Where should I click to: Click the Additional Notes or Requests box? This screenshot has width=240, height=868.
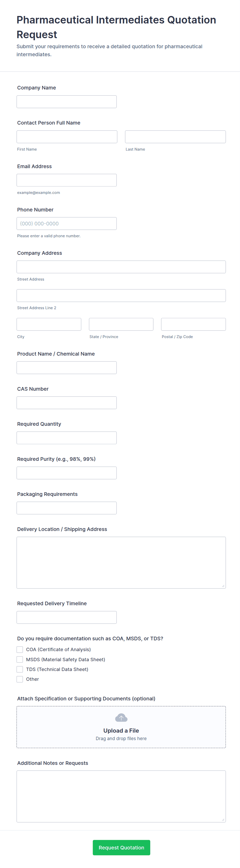click(121, 796)
